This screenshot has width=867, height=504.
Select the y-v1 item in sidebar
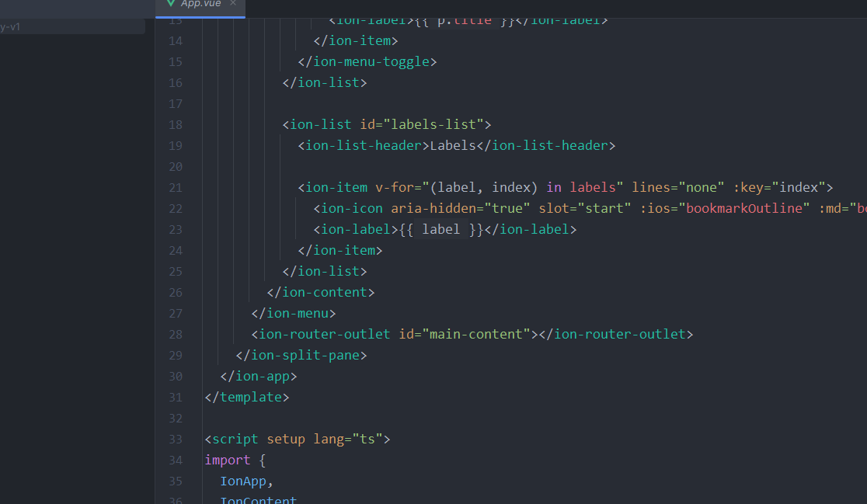72,26
